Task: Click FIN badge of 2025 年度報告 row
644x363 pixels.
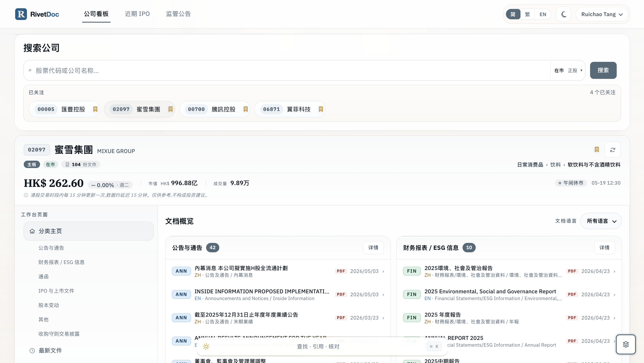Action: (x=412, y=318)
